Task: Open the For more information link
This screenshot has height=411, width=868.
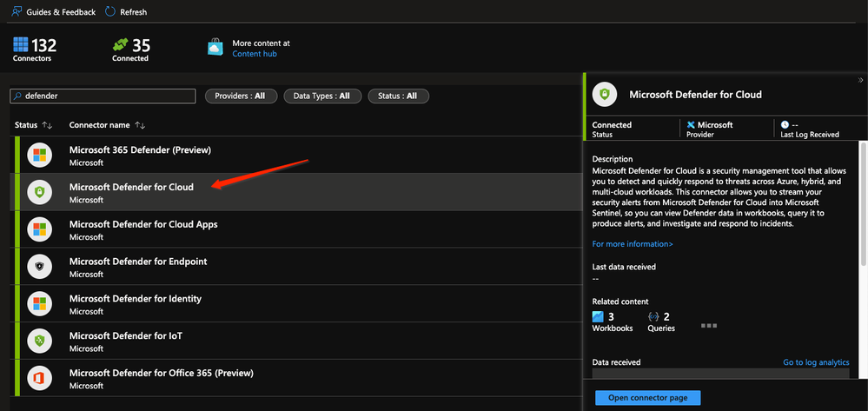Action: coord(633,243)
